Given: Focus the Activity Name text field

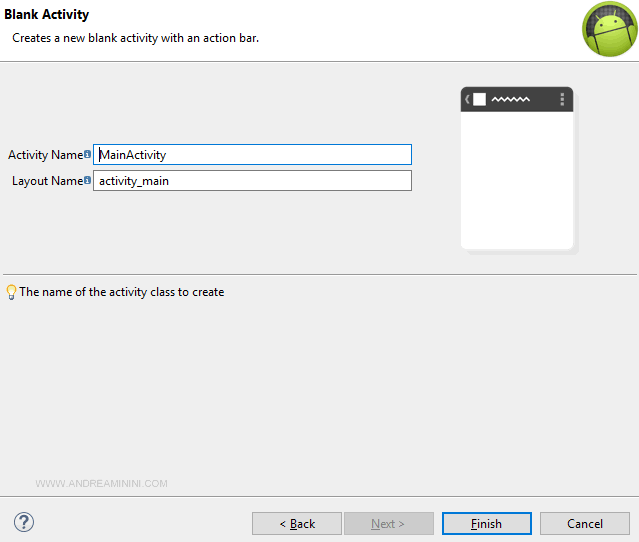Looking at the screenshot, I should click(x=252, y=155).
